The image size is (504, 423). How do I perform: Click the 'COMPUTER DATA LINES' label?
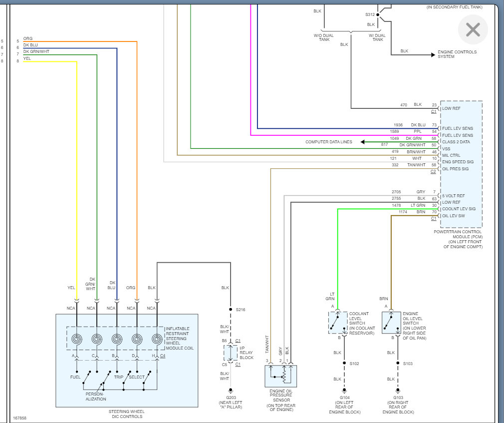(x=328, y=142)
